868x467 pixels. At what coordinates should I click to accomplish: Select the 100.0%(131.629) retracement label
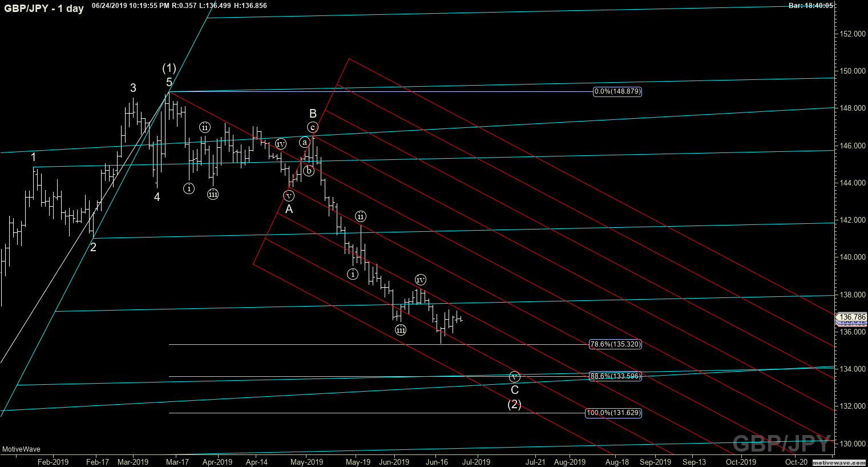click(613, 413)
